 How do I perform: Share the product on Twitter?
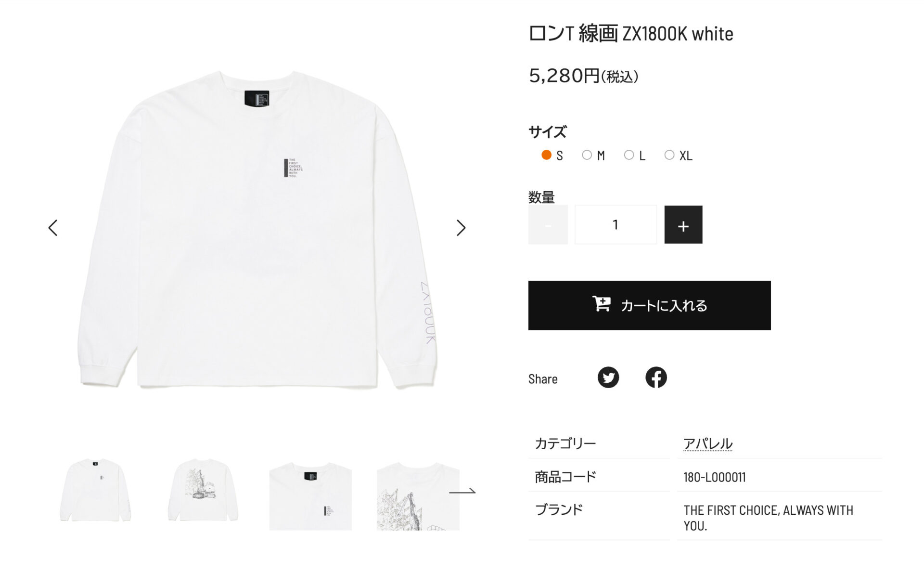(x=608, y=378)
